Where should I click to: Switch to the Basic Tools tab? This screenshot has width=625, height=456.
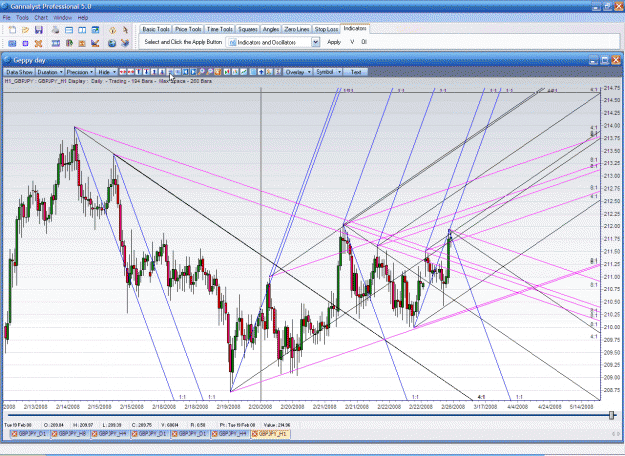156,29
